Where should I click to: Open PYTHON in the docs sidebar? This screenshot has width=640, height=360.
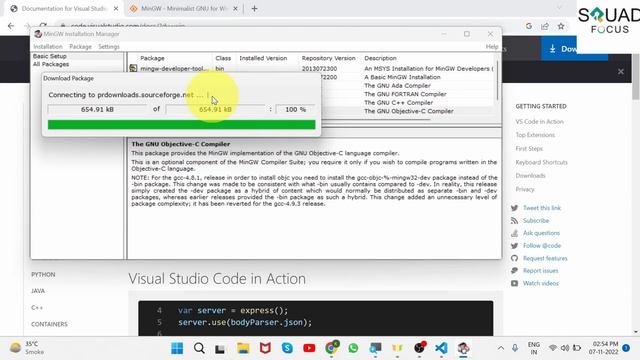(43, 275)
